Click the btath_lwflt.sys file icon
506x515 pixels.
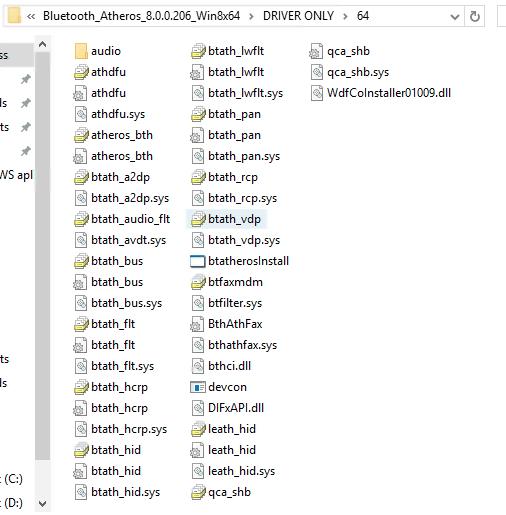(x=198, y=93)
